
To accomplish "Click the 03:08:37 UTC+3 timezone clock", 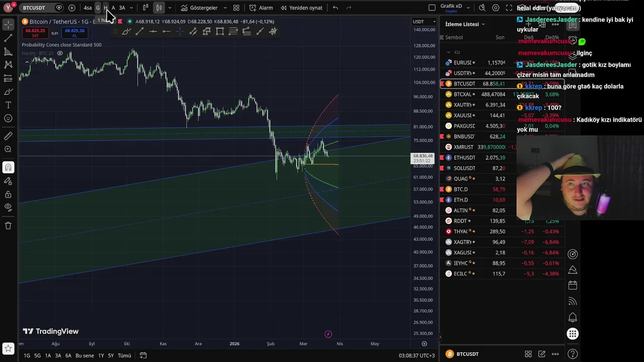I will pos(417,355).
